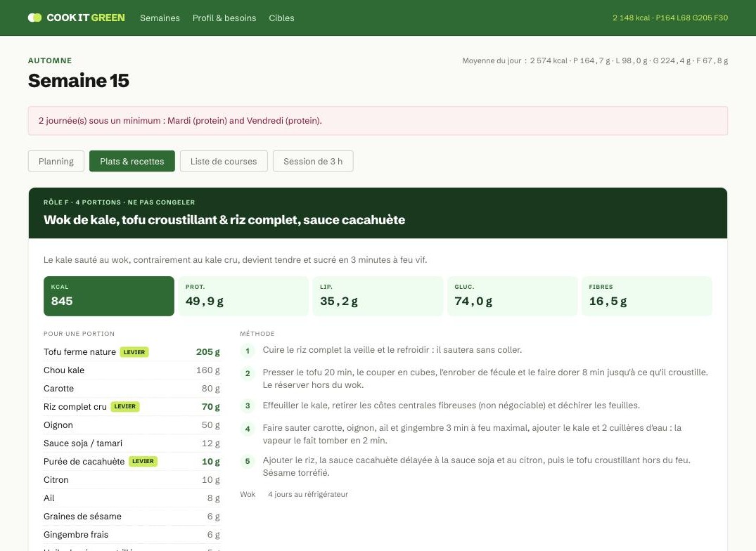Click step 5 number circle
This screenshot has height=551, width=756.
tap(248, 462)
